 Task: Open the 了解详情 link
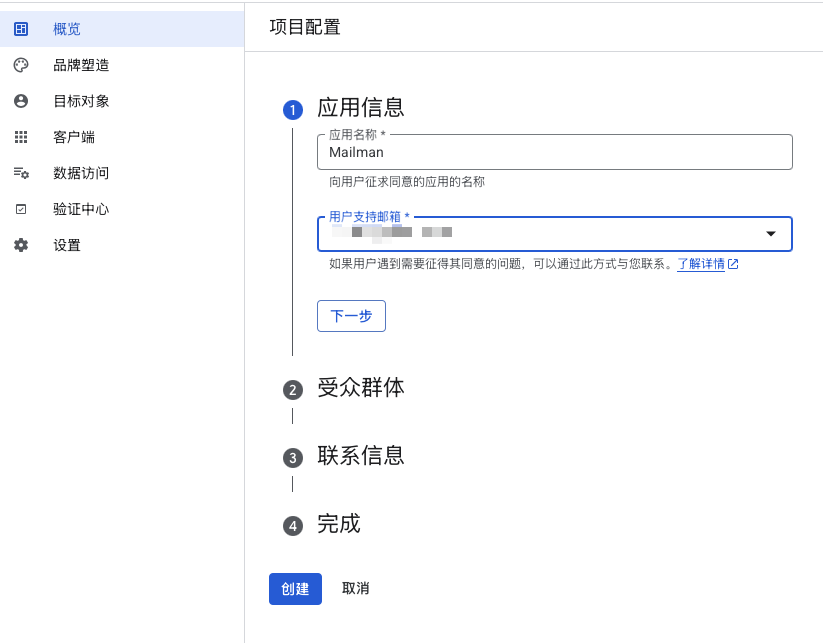click(x=701, y=264)
